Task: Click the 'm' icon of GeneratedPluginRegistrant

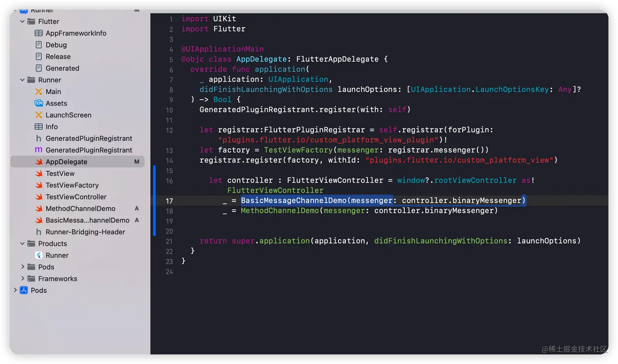Action: 39,150
